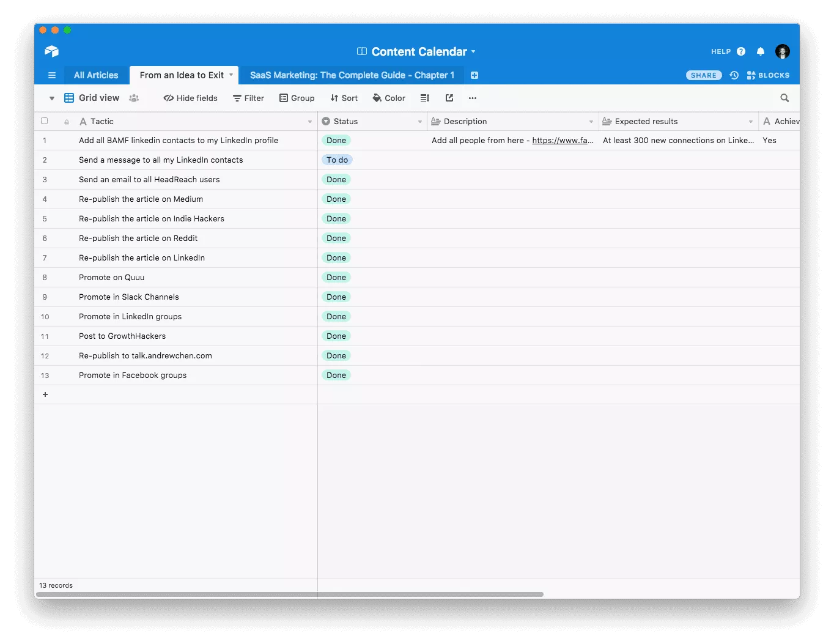Click the horizontal scrollbar at the bottom
834x644 pixels.
pyautogui.click(x=290, y=594)
